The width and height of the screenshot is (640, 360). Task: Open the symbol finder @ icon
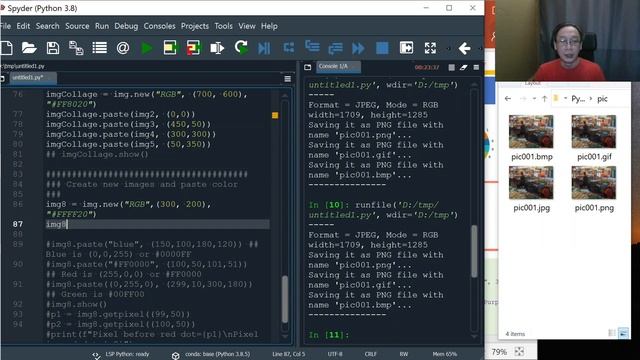pyautogui.click(x=123, y=48)
